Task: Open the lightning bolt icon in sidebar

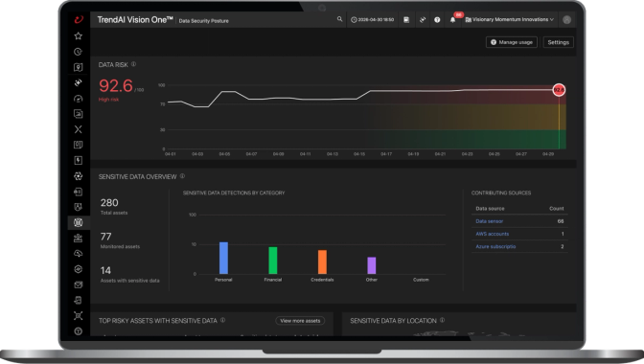Action: 78,161
